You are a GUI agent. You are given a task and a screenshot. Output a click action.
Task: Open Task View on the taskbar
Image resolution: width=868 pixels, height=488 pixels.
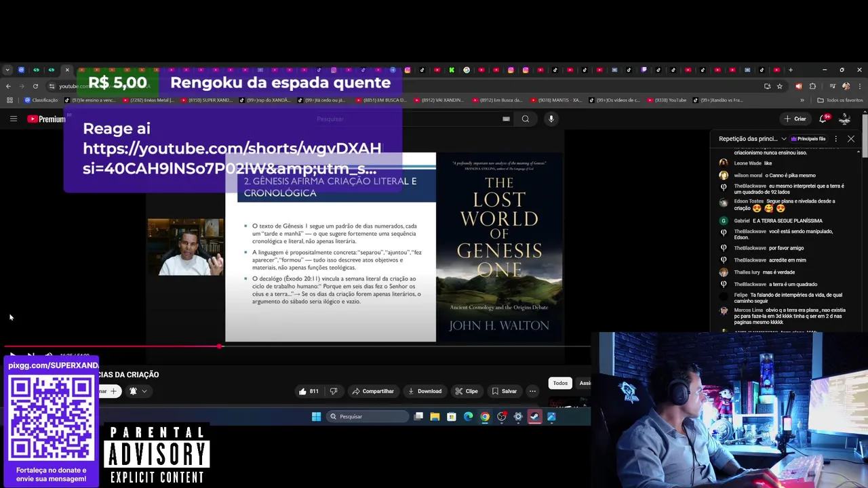(418, 417)
